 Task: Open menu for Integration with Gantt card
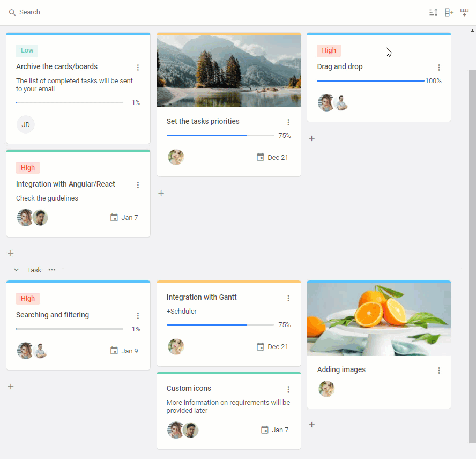coord(288,298)
